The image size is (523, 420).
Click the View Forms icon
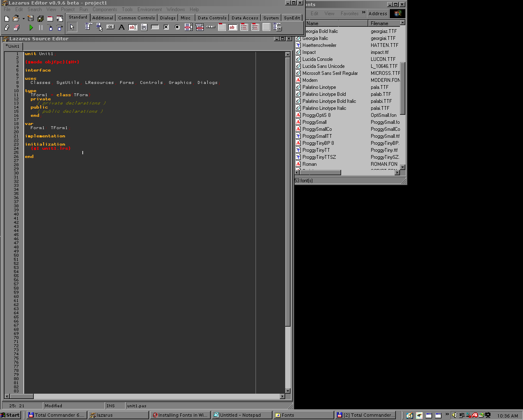click(16, 28)
